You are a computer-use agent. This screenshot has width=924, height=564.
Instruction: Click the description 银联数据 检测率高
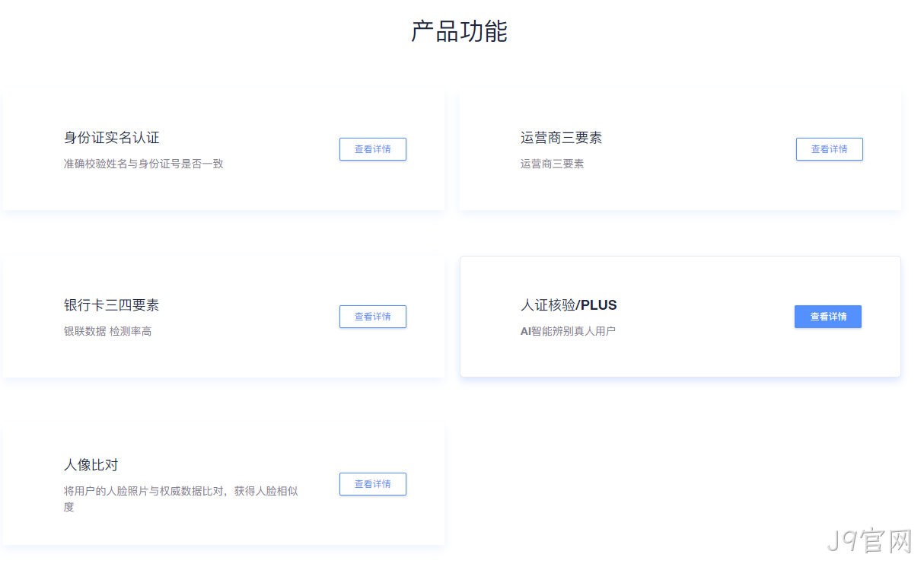coord(108,331)
